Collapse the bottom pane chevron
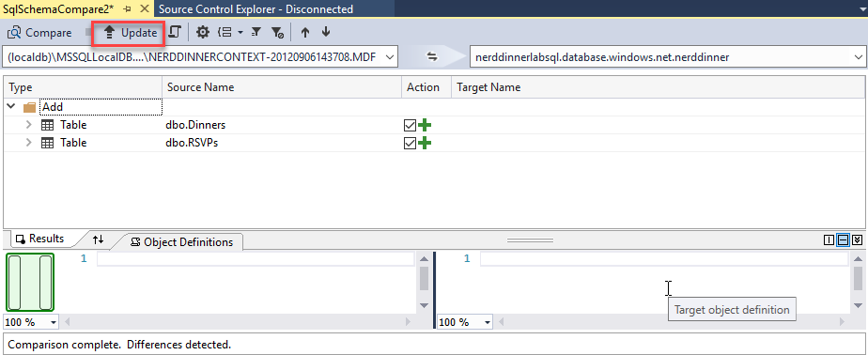This screenshot has width=868, height=355. 858,239
